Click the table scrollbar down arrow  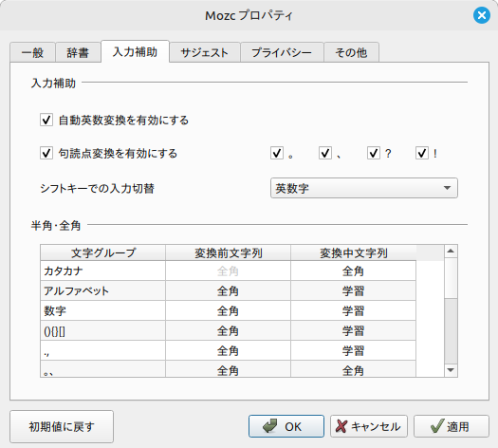[451, 370]
